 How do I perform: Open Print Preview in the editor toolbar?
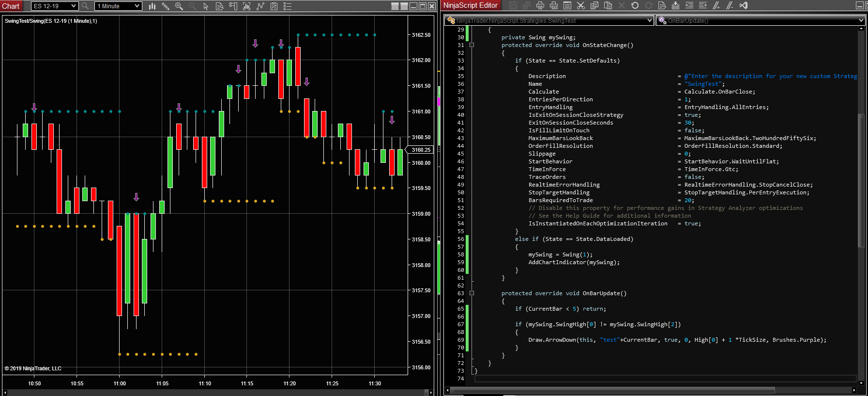(x=554, y=5)
